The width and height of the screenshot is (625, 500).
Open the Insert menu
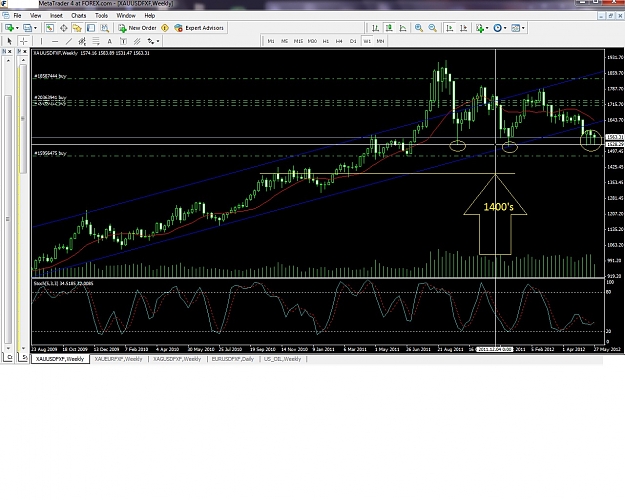[56, 16]
